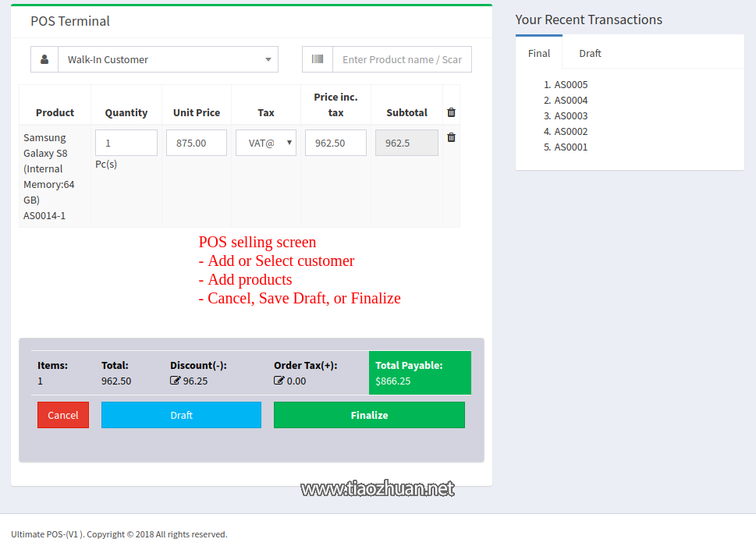Expand the customer selection arrow
This screenshot has height=553, width=756.
coord(268,58)
